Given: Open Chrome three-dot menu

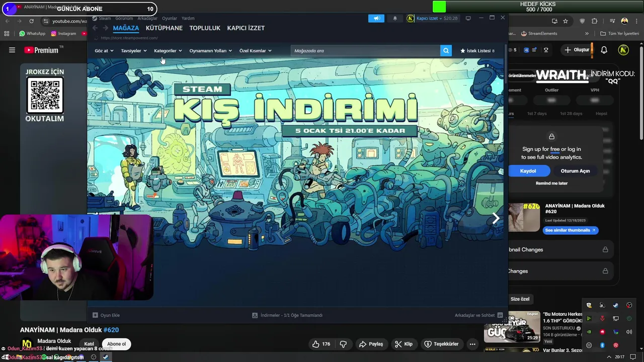Looking at the screenshot, I should point(637,21).
